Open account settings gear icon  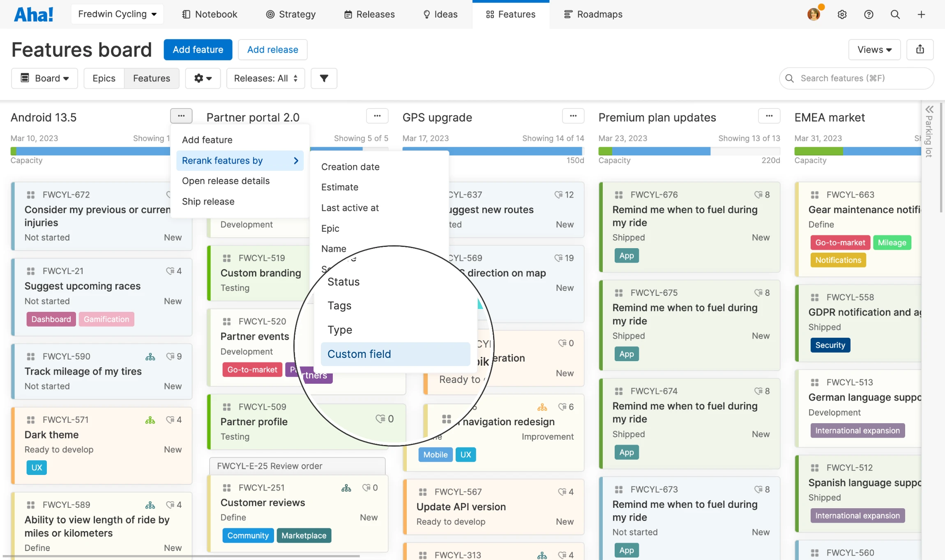842,14
